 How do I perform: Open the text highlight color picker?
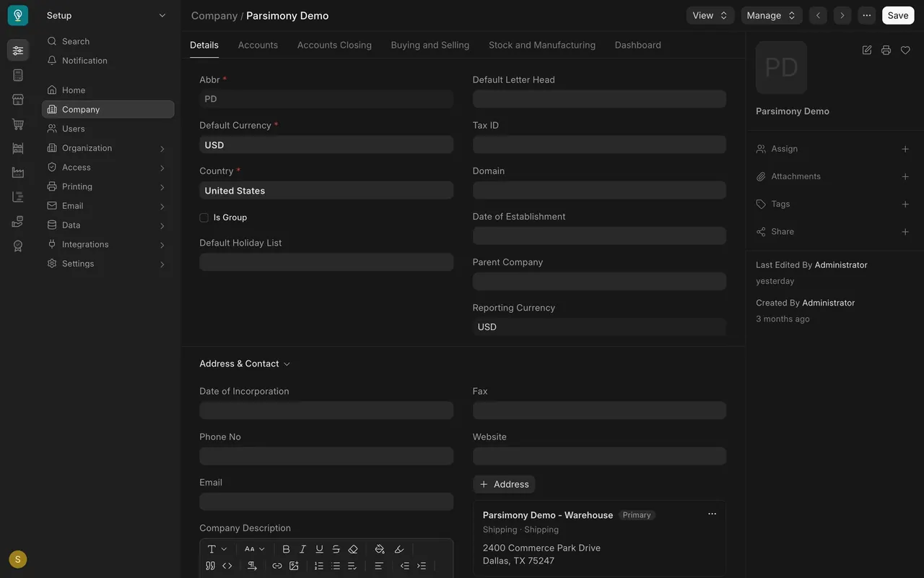pyautogui.click(x=399, y=549)
